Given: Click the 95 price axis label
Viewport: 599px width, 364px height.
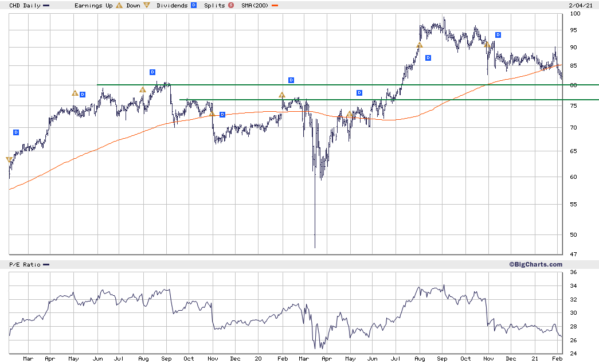Looking at the screenshot, I should tap(573, 30).
